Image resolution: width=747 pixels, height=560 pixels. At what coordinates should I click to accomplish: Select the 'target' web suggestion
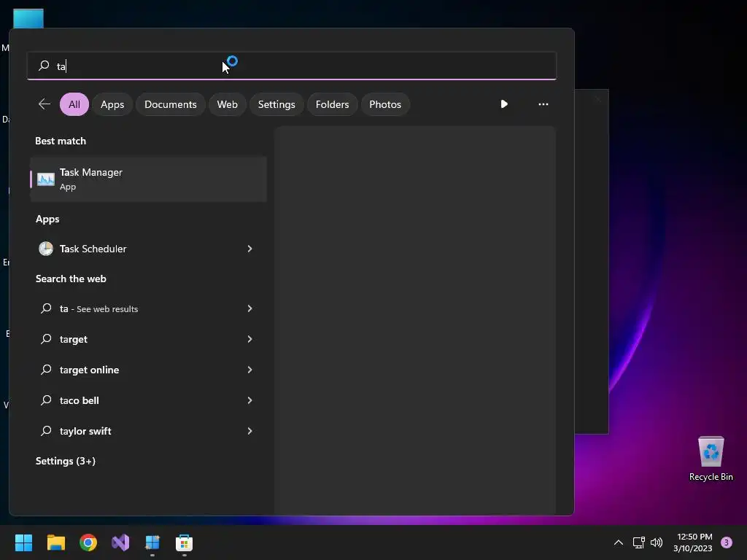pyautogui.click(x=148, y=339)
